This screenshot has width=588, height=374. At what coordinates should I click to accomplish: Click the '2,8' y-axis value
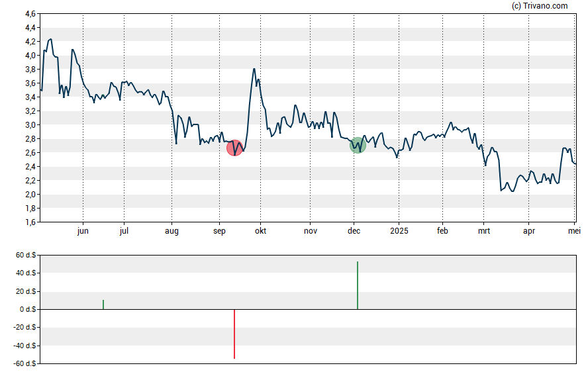point(30,138)
